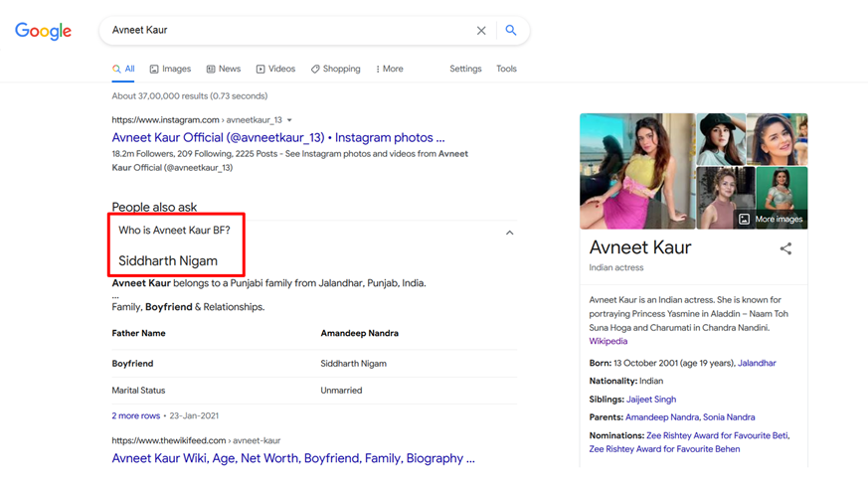Open the large main photo of Avneet Kaur
Viewport: 868px width, 486px height.
(637, 171)
